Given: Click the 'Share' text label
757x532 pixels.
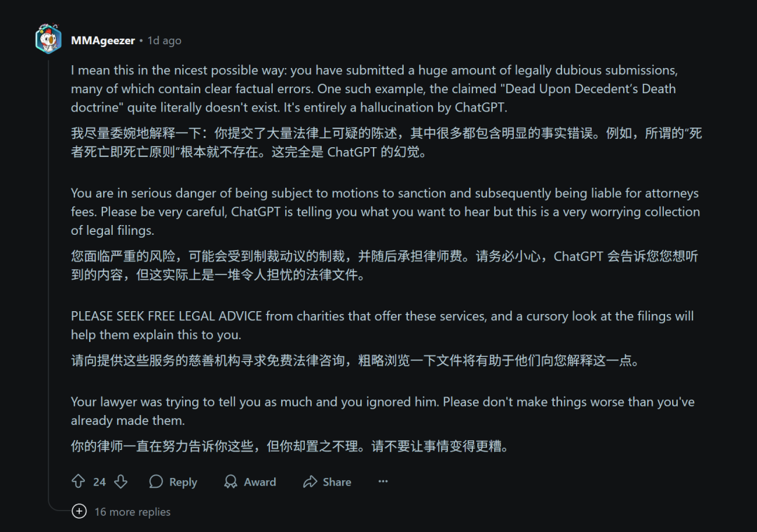Looking at the screenshot, I should tap(337, 482).
